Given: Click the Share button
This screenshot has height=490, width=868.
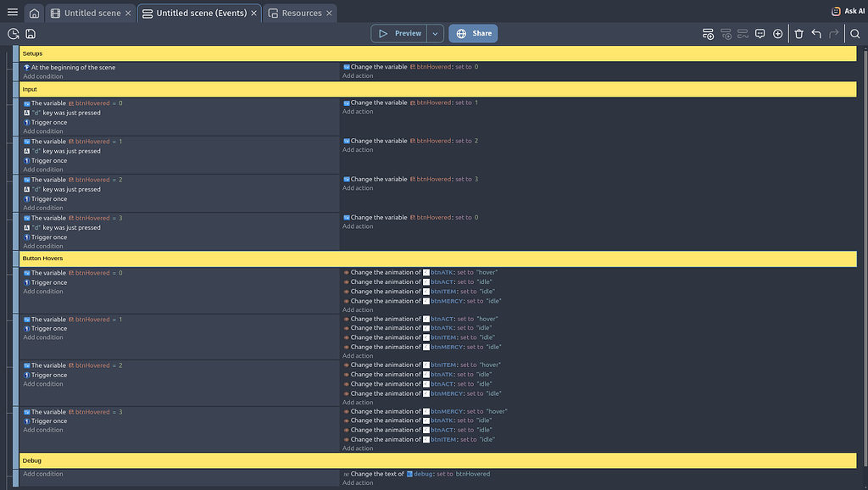Looking at the screenshot, I should [473, 33].
